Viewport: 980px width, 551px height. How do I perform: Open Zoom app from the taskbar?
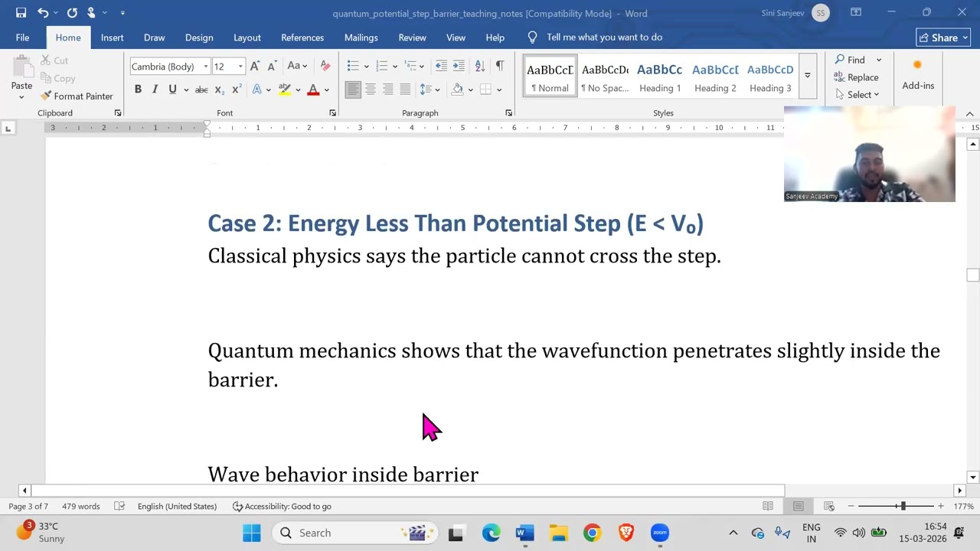660,533
